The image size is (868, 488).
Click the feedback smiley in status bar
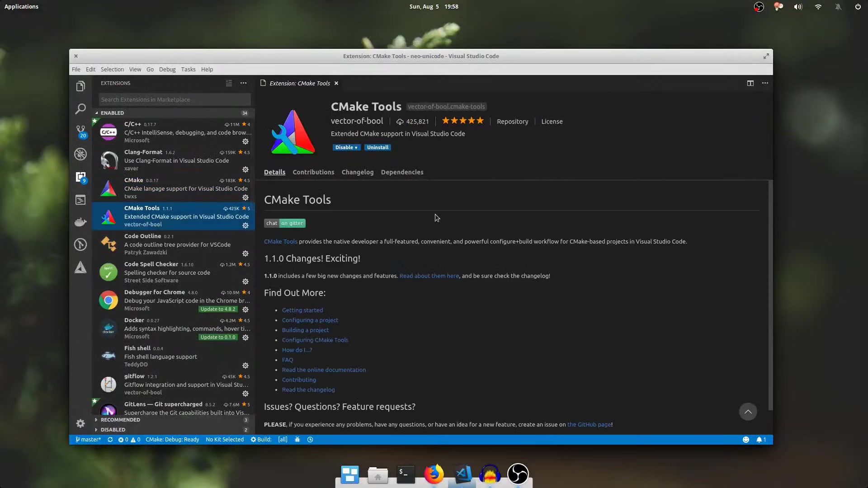coord(746,440)
